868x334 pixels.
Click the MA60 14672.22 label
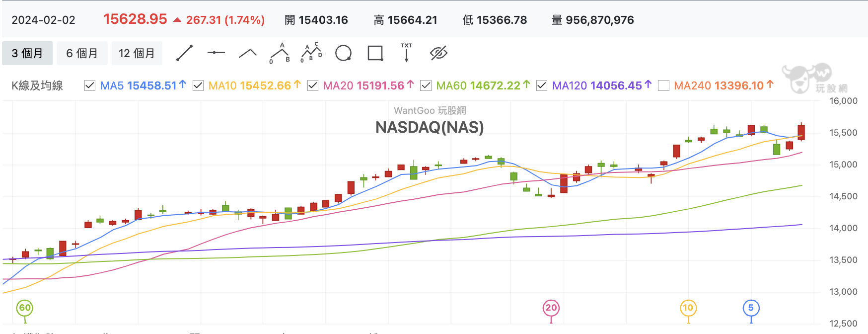(483, 85)
